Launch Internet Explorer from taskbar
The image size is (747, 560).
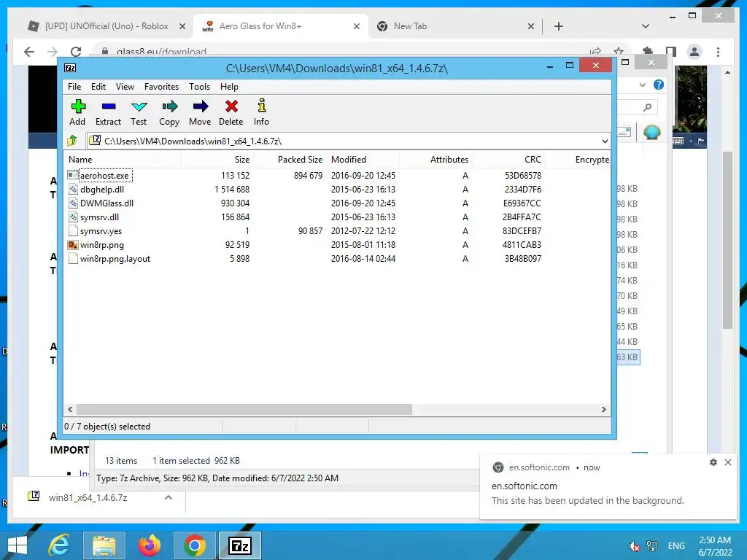[x=60, y=545]
